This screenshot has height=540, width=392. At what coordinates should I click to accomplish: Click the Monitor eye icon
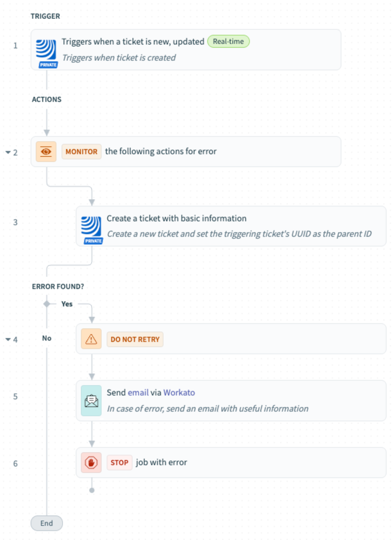click(x=46, y=152)
